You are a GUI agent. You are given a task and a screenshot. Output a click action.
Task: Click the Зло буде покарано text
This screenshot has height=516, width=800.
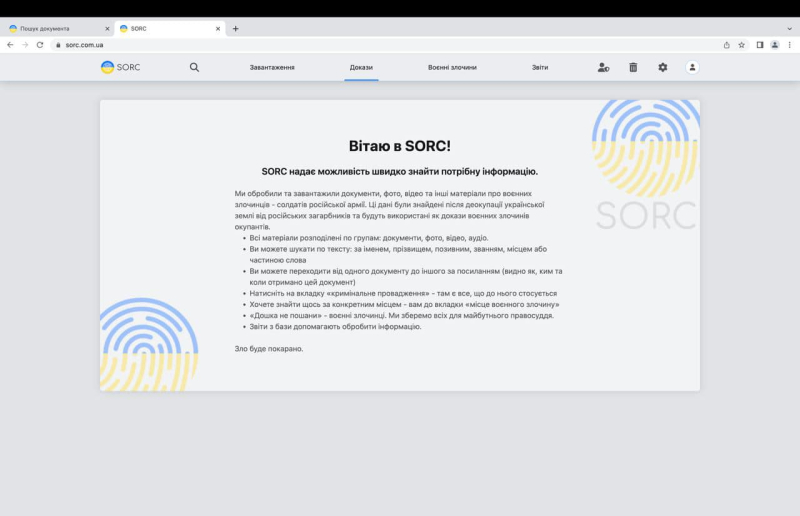tap(269, 349)
